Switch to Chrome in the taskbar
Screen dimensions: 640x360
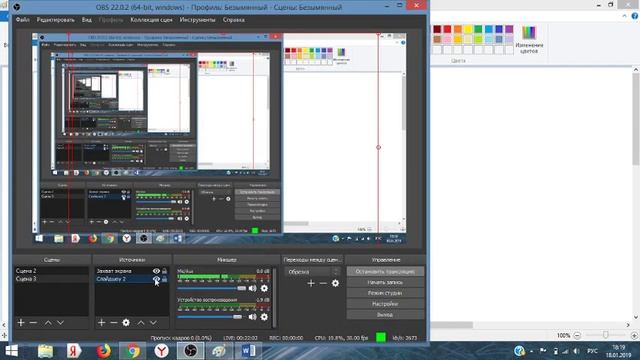click(132, 351)
